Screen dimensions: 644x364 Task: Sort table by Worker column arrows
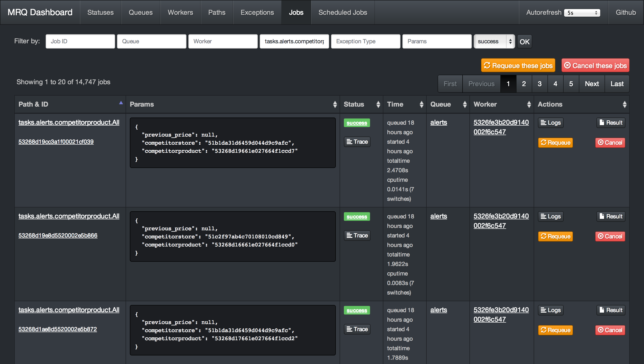529,104
